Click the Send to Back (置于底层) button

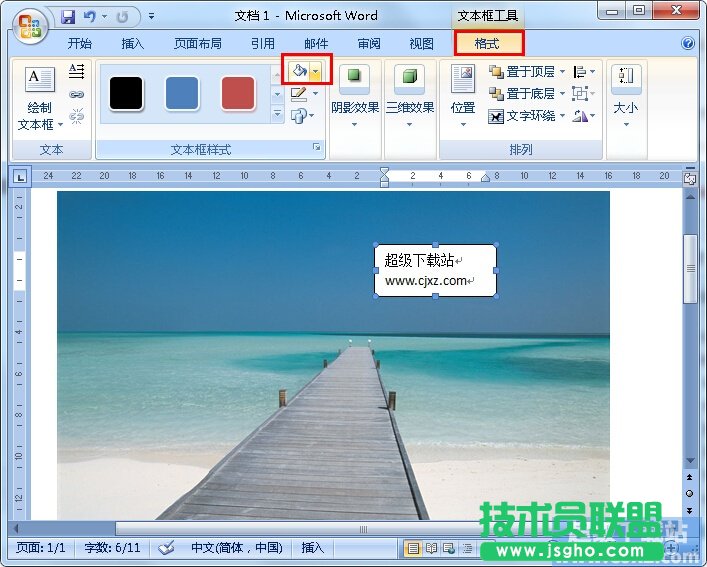coord(521,94)
